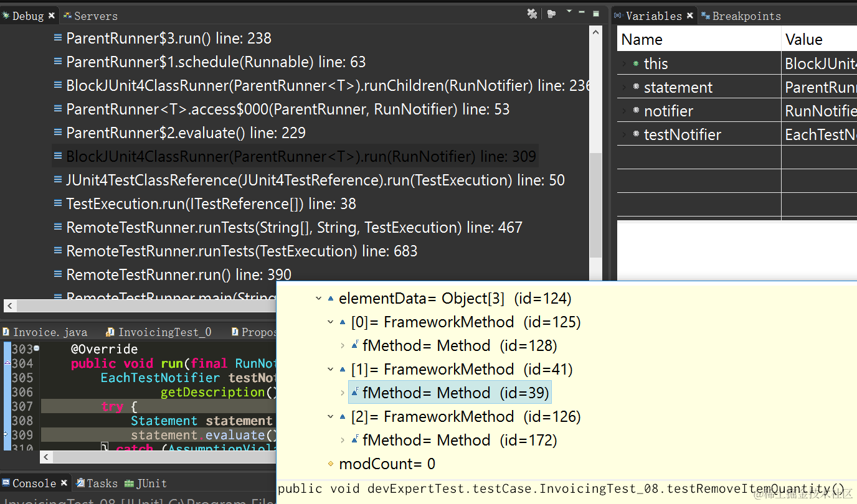Select RemoteTestRunner.run() line 390 frame
Viewport: 857px width, 504px height.
pos(179,275)
